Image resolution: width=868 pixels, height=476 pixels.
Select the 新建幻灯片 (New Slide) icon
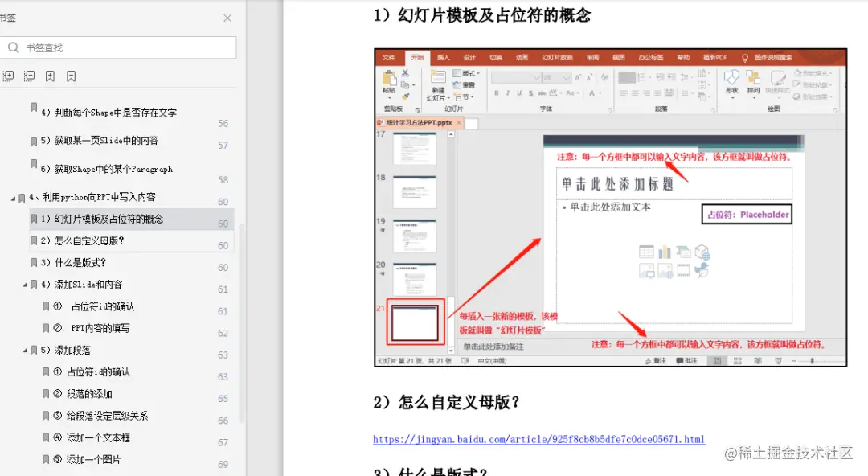pyautogui.click(x=438, y=79)
